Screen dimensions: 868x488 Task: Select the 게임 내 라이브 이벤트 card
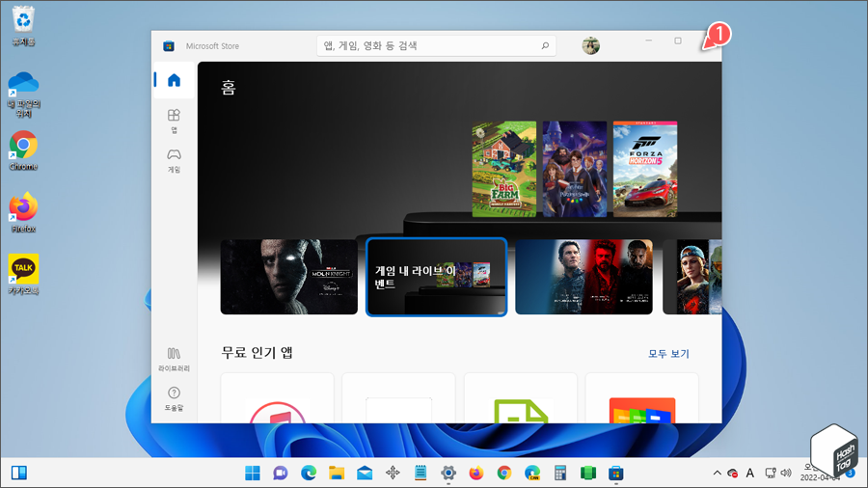click(436, 277)
